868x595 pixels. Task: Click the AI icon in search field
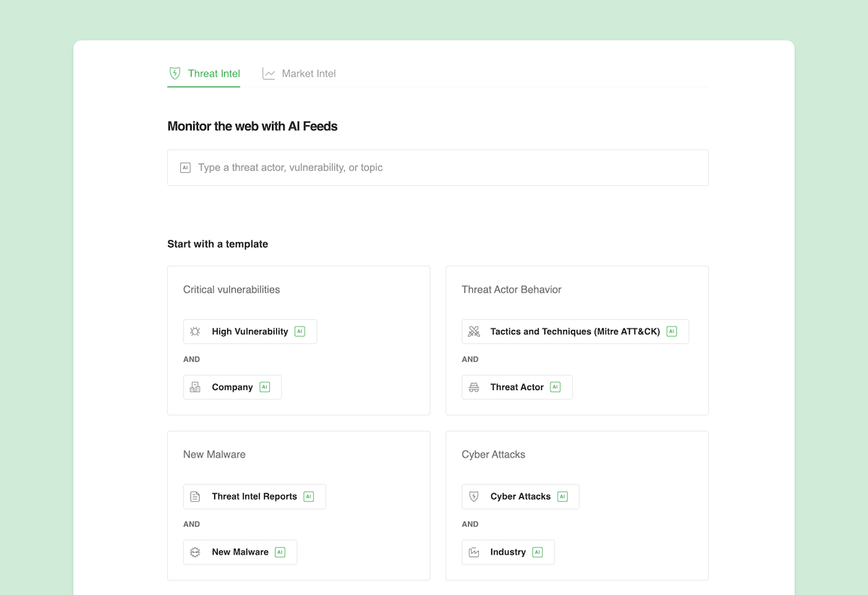click(x=185, y=167)
